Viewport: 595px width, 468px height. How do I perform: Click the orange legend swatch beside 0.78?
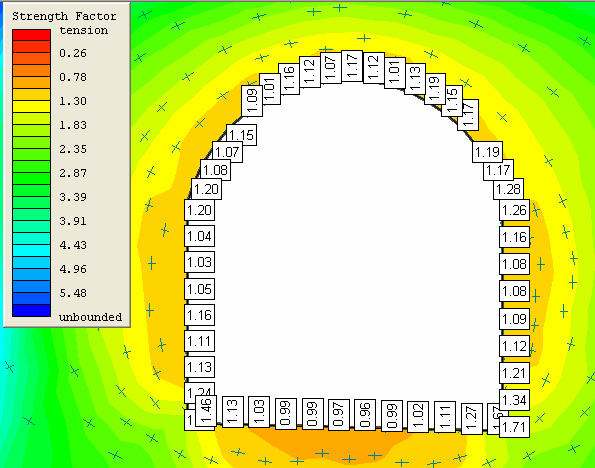(31, 82)
